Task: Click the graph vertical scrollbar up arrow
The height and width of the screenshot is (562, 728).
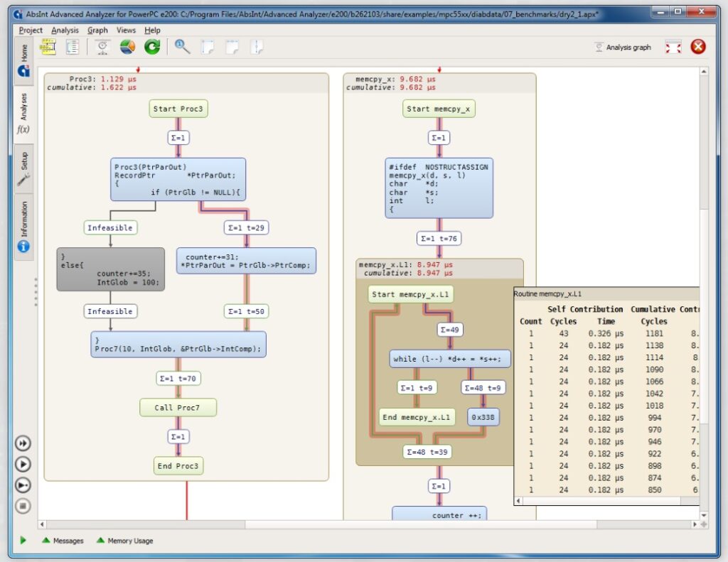Action: pyautogui.click(x=704, y=72)
